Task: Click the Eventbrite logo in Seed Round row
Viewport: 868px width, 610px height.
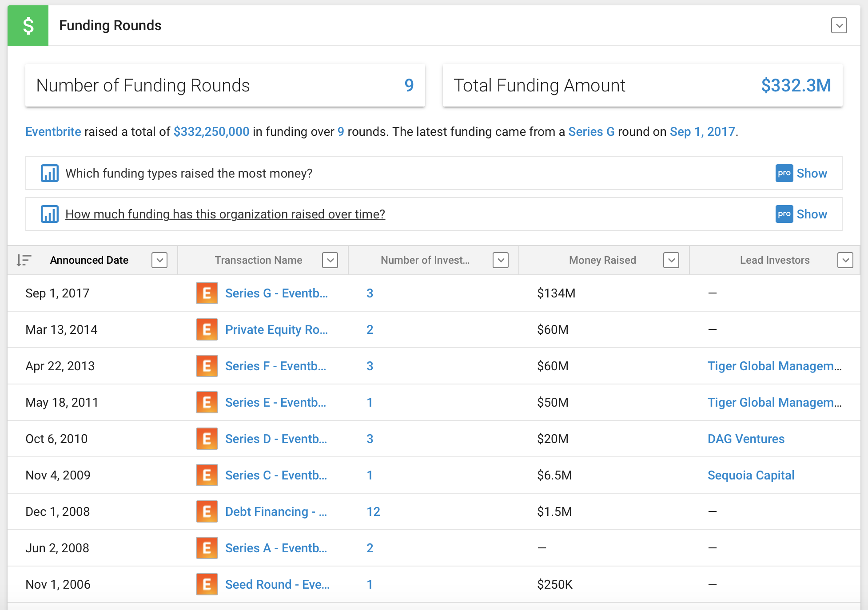Action: (x=207, y=584)
